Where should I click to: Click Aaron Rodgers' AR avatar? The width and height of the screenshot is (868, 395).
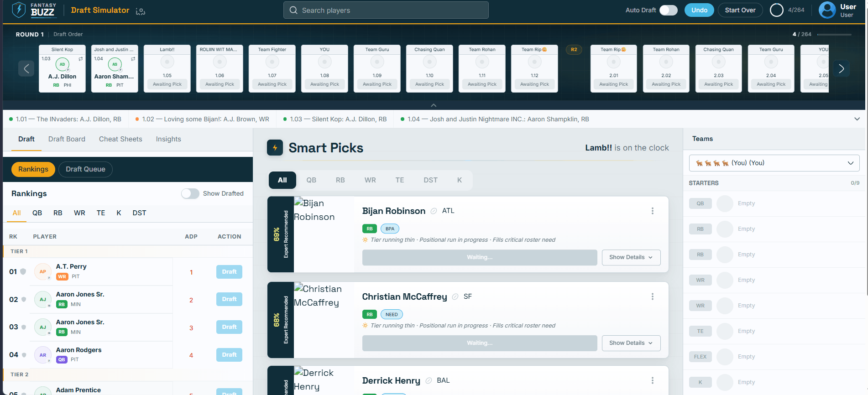click(43, 355)
